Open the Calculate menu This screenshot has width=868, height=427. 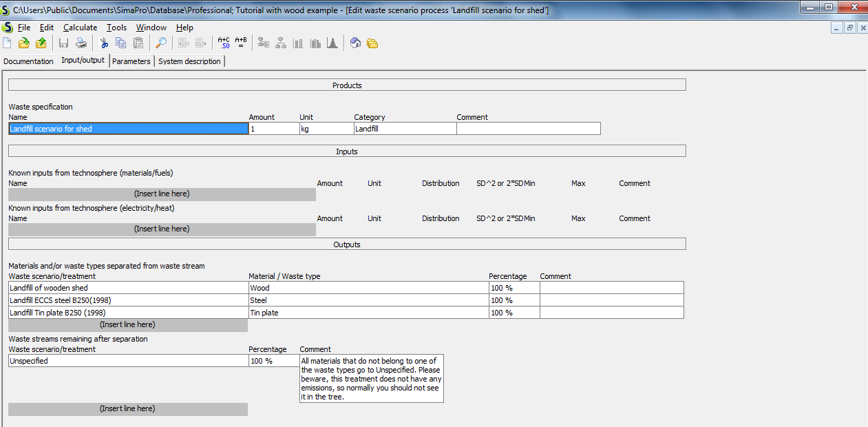(80, 28)
